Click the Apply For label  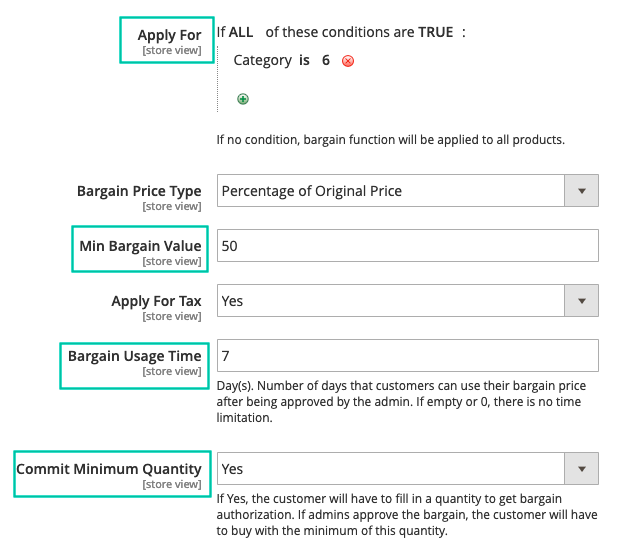(x=169, y=35)
